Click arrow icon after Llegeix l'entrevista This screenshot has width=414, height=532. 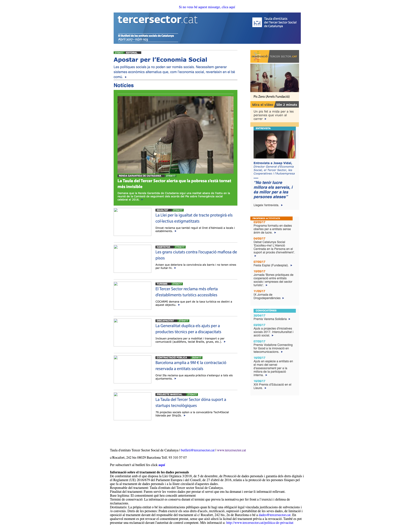click(282, 205)
